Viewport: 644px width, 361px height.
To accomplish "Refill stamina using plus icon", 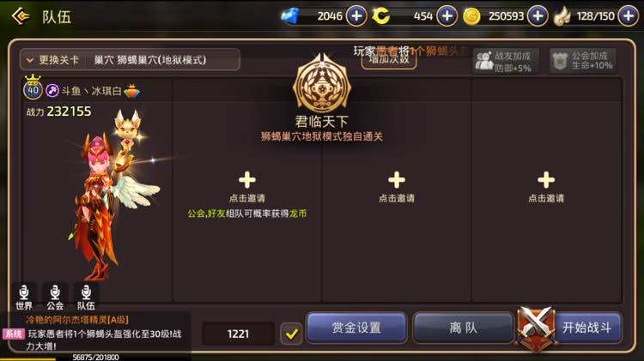I will pos(629,16).
